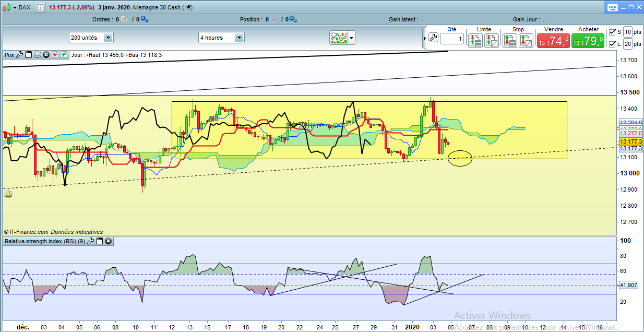Click the 'déc.' label on time axis
This screenshot has width=644, height=332.
click(22, 327)
